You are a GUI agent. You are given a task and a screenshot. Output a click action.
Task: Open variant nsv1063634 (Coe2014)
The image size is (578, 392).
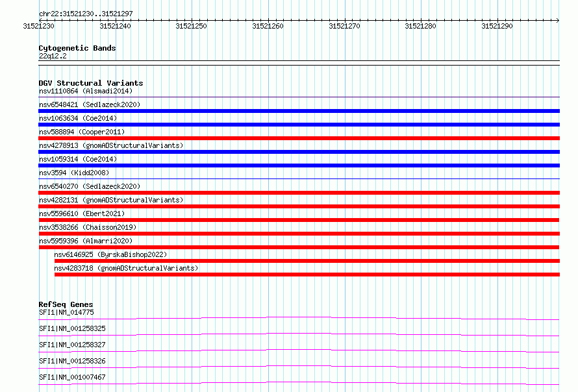78,118
